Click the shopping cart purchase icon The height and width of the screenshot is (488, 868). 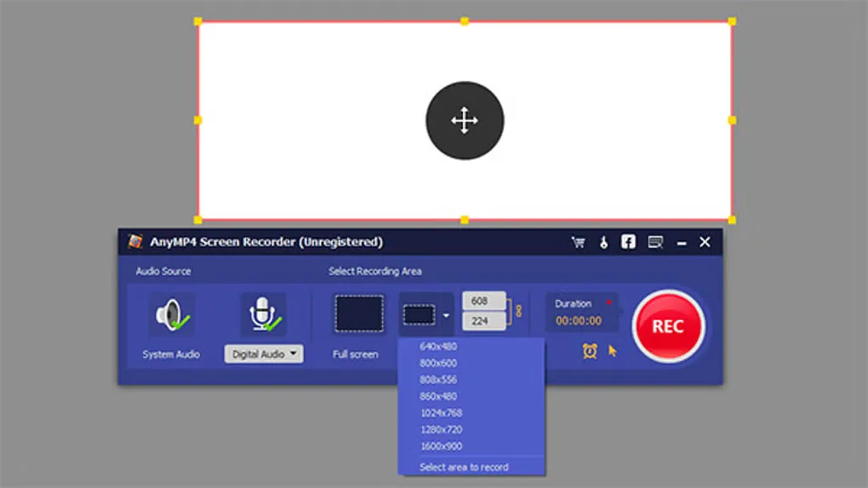[x=579, y=242]
